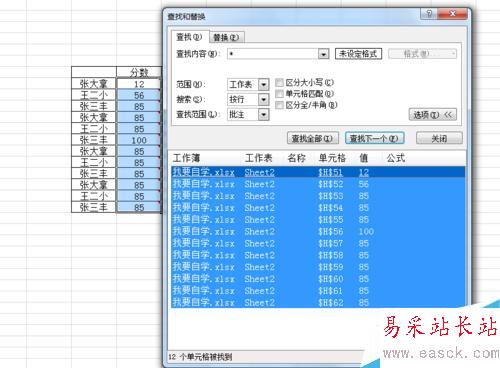500x368 pixels.
Task: Select result row for cell $H$57
Action: point(318,243)
